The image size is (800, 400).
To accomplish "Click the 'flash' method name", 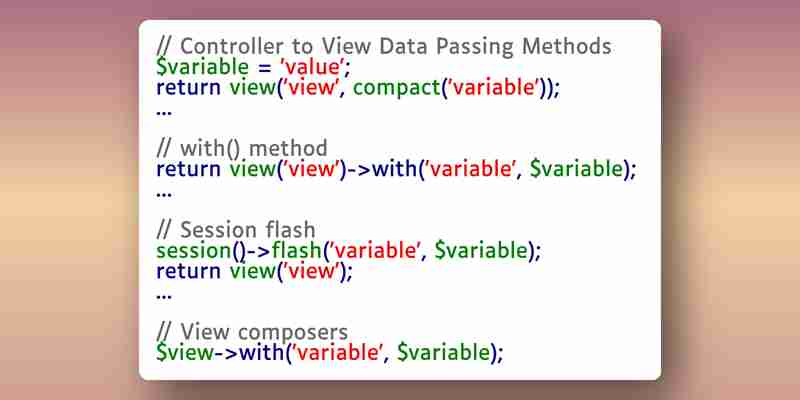I will [297, 251].
